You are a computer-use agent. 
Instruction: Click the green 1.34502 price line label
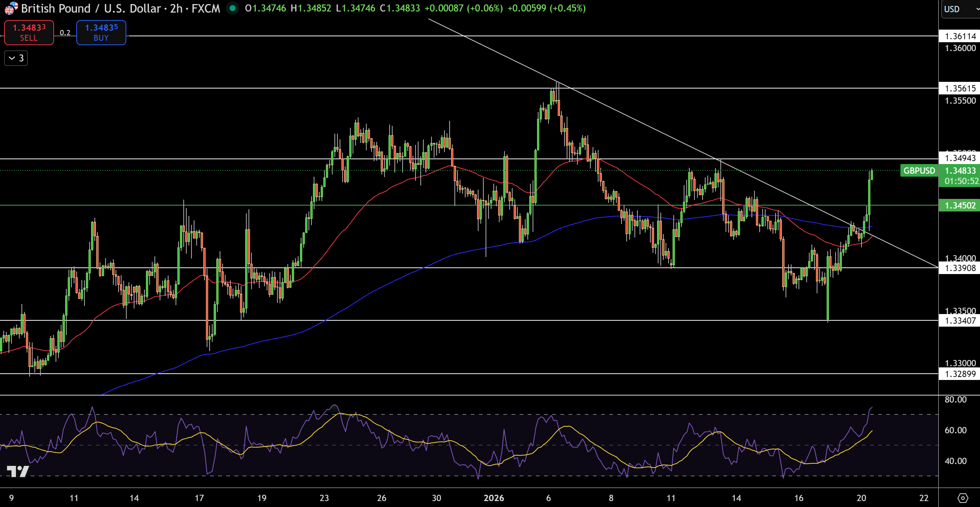(960, 206)
